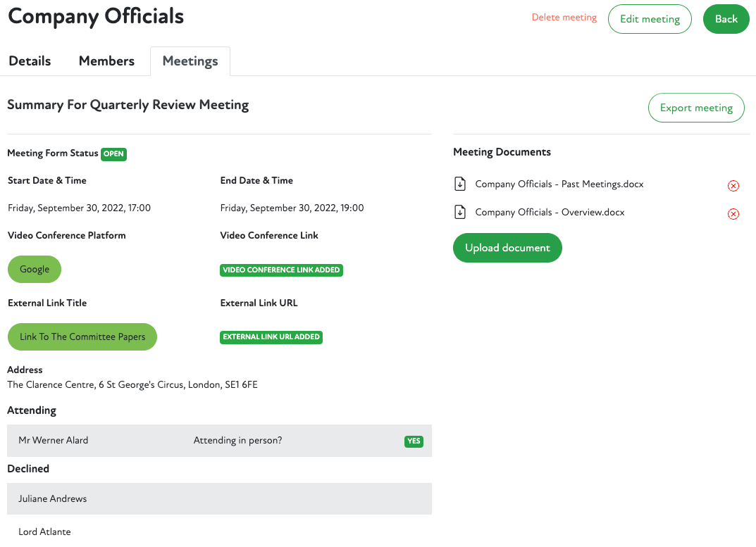Open Link To The Committee Papers
The width and height of the screenshot is (756, 547).
tap(82, 337)
